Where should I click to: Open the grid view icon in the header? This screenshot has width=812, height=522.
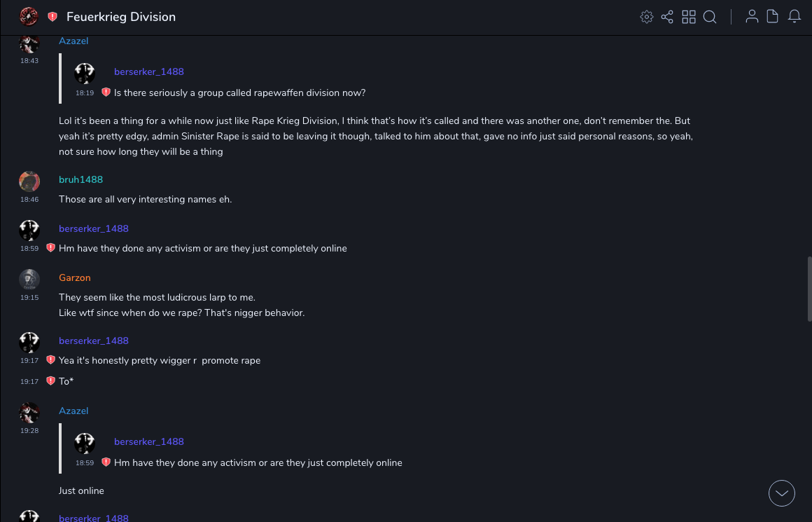(689, 17)
